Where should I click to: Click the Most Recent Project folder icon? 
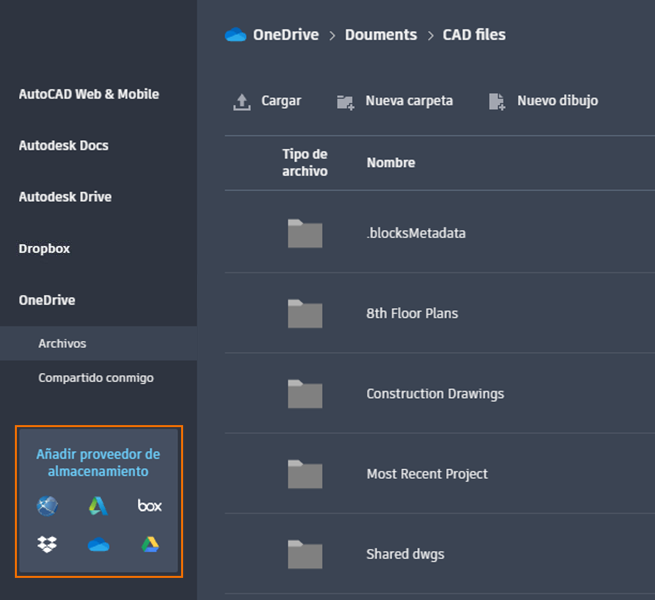305,474
